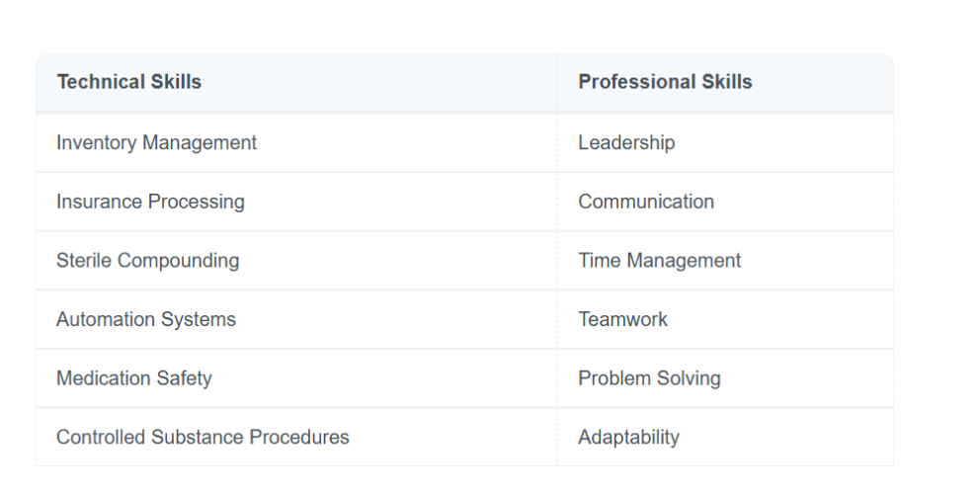
Task: Click the Technical Skills column header
Action: [x=297, y=83]
